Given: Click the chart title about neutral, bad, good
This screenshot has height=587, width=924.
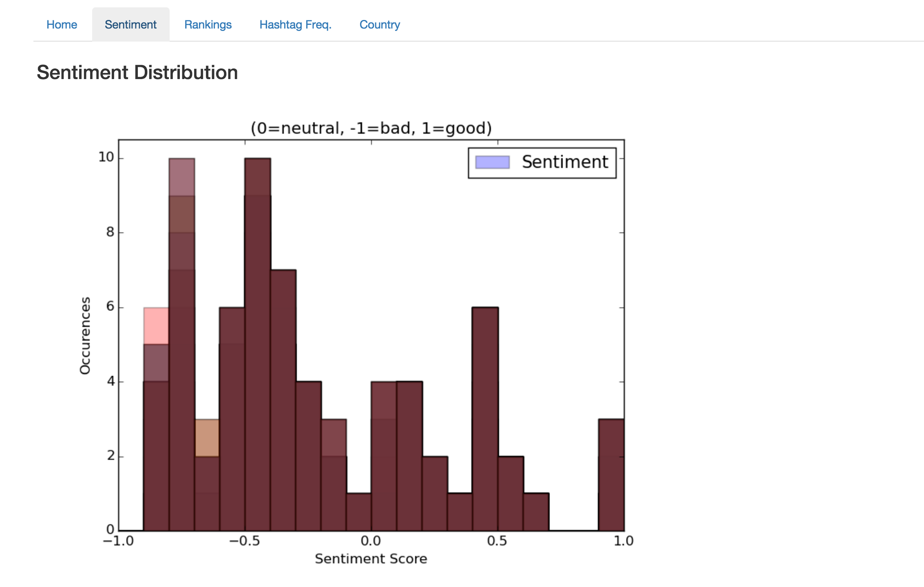Looking at the screenshot, I should click(371, 128).
